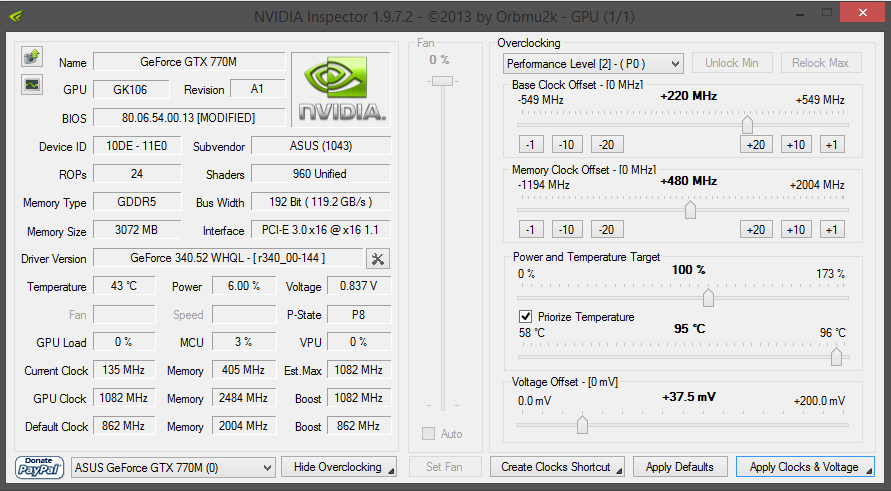Image resolution: width=891 pixels, height=491 pixels.
Task: Increase Base Clock Offset by 10
Action: 796,145
